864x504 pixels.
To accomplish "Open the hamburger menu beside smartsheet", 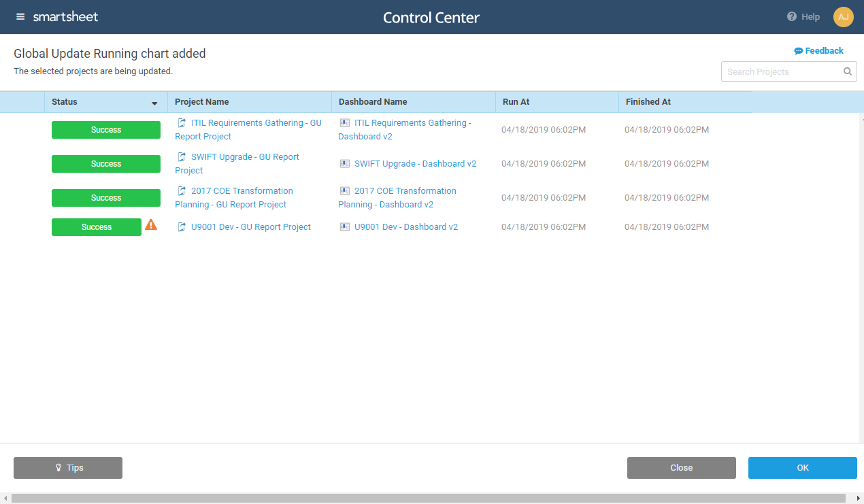I will pyautogui.click(x=20, y=17).
